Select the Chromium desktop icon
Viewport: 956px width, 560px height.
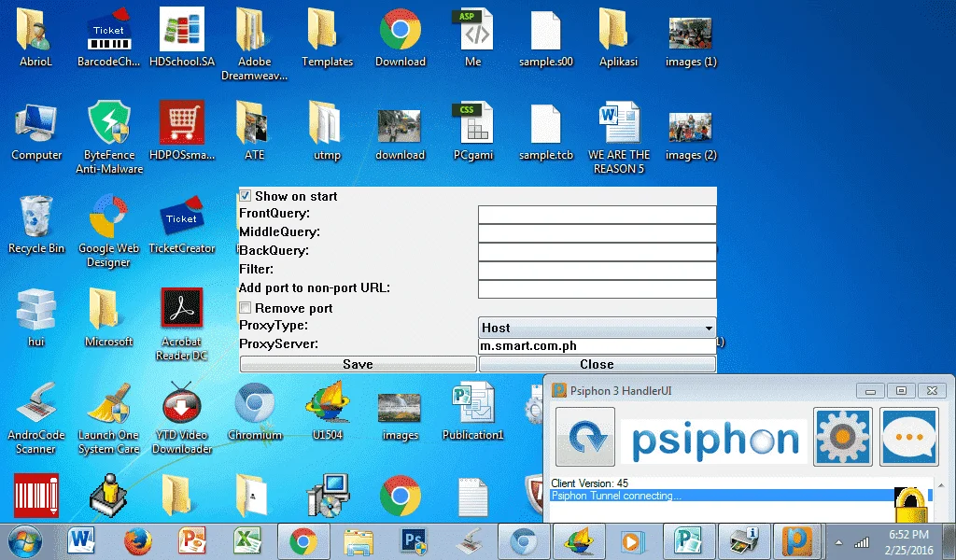point(255,412)
